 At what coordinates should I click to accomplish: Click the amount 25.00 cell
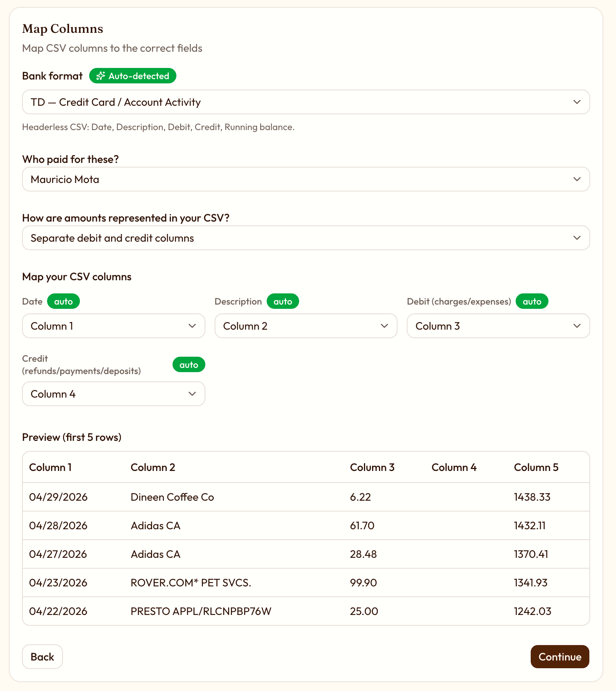coord(364,611)
